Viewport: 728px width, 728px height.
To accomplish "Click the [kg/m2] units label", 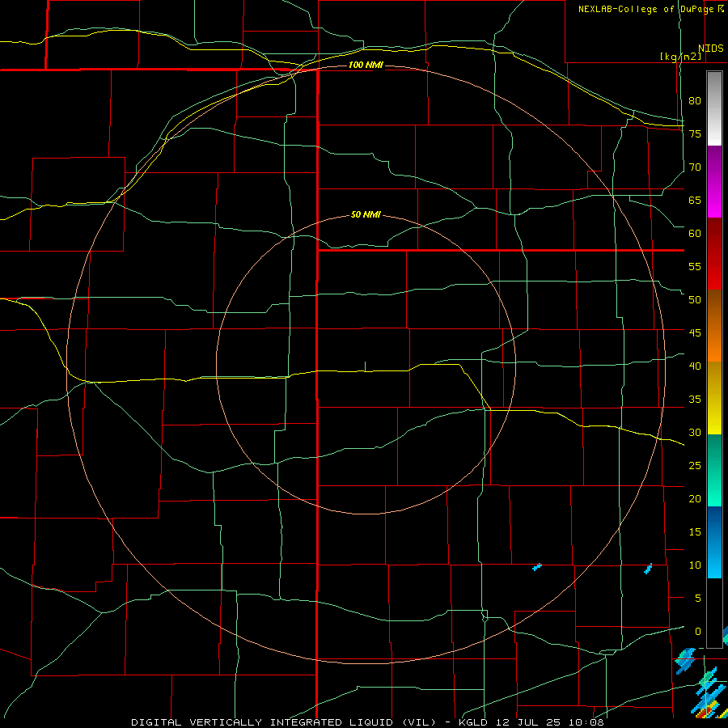I will pos(680,57).
